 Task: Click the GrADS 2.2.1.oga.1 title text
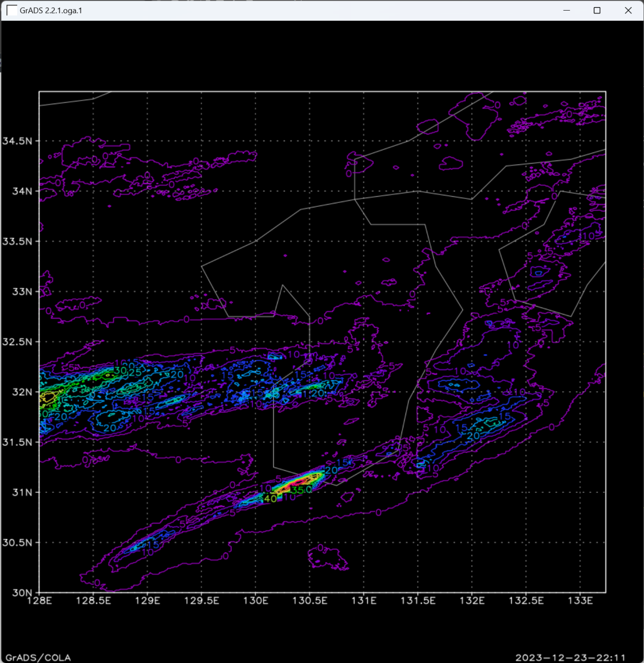click(51, 11)
